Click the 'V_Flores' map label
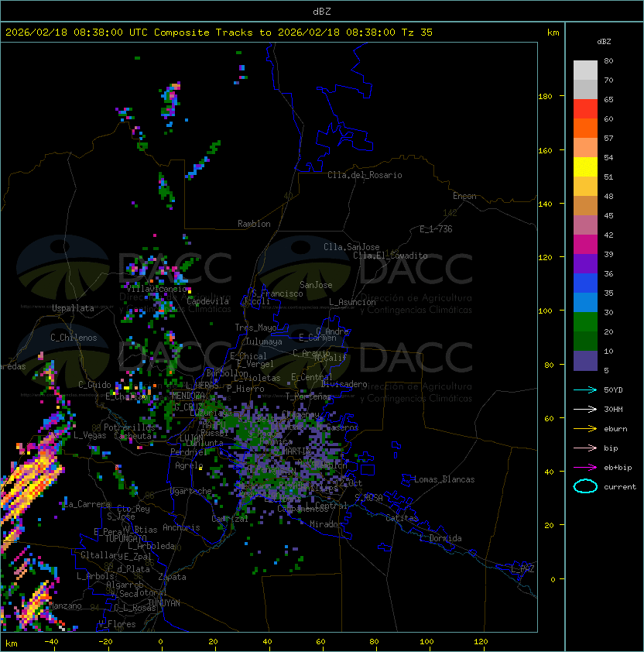 click(x=117, y=624)
